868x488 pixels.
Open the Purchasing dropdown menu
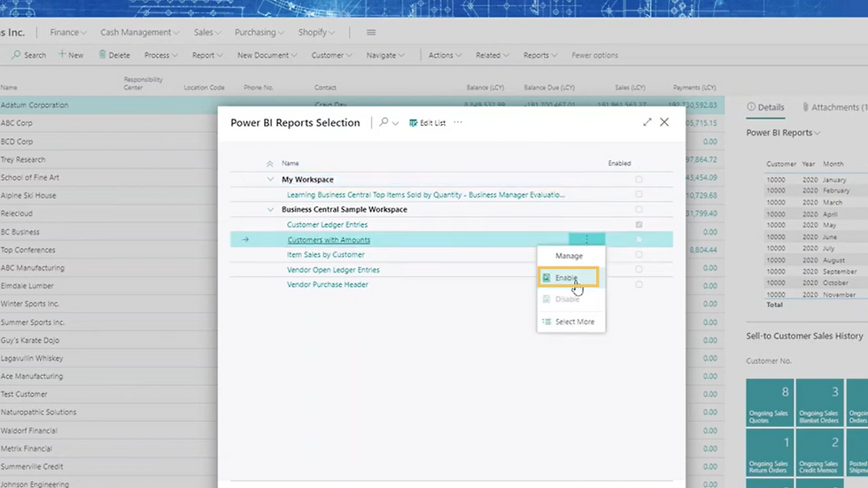[259, 32]
